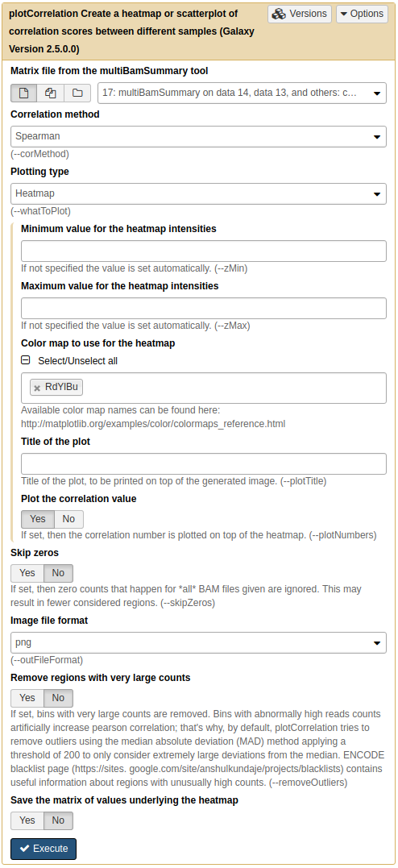Open the Image file format dropdown

click(x=199, y=642)
